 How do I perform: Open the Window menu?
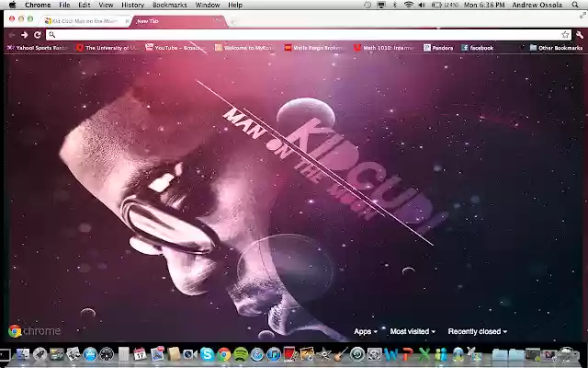208,5
